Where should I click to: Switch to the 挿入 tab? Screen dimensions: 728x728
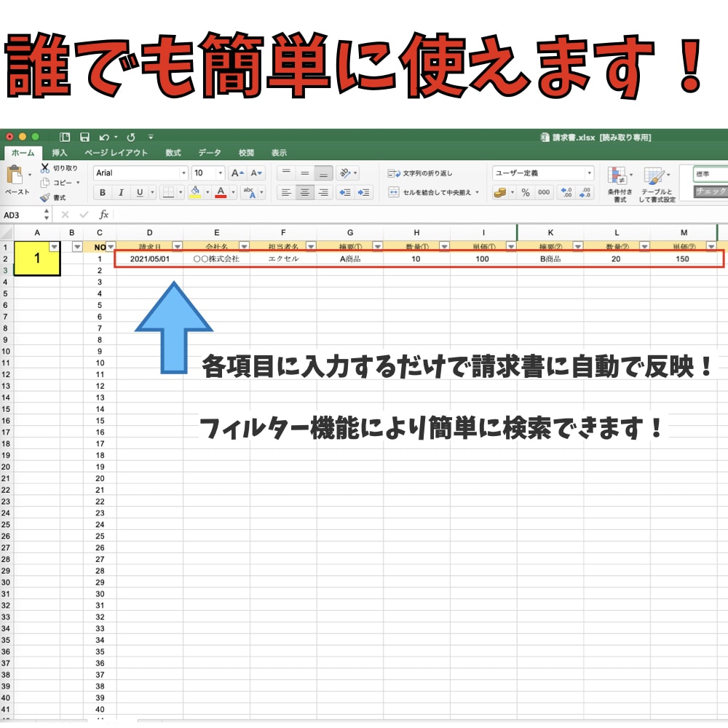point(60,153)
